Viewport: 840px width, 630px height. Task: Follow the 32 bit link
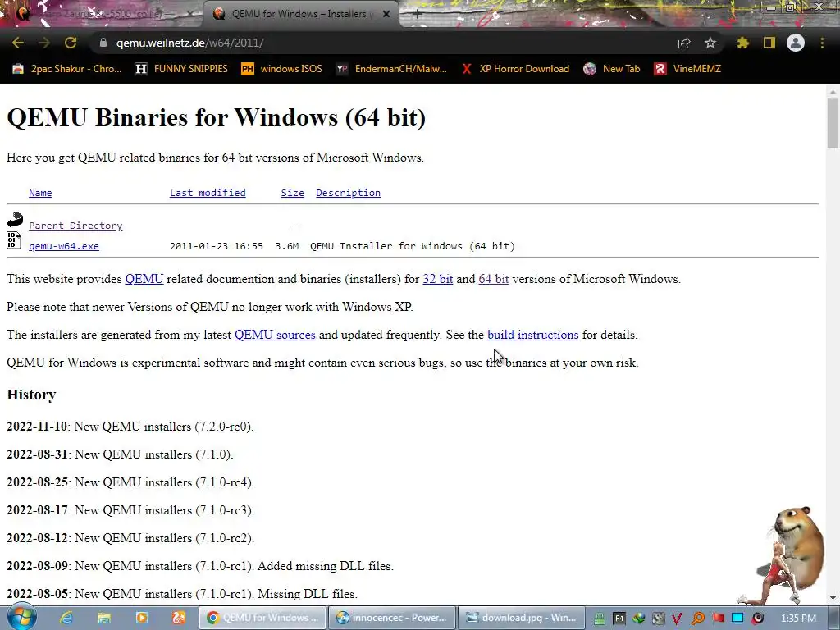coord(438,279)
